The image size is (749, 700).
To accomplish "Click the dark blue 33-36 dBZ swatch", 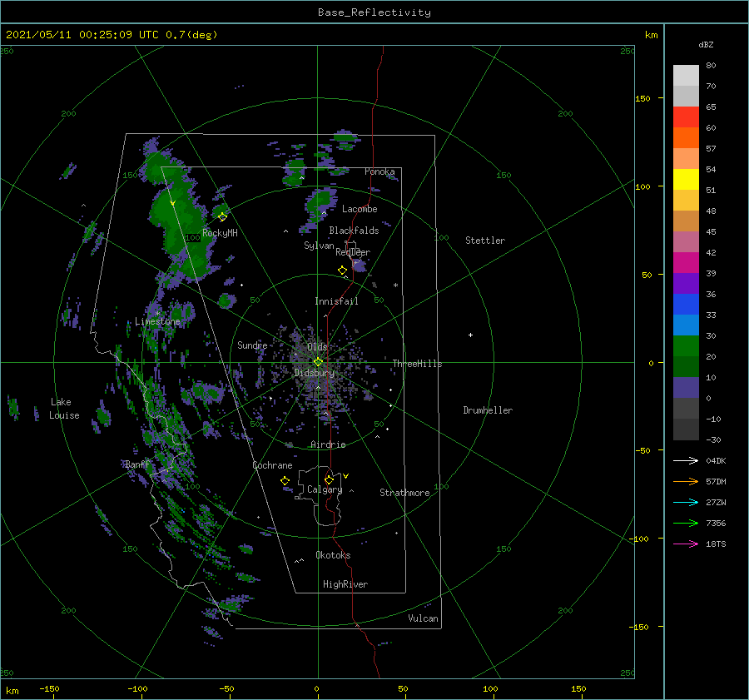I will click(x=686, y=305).
